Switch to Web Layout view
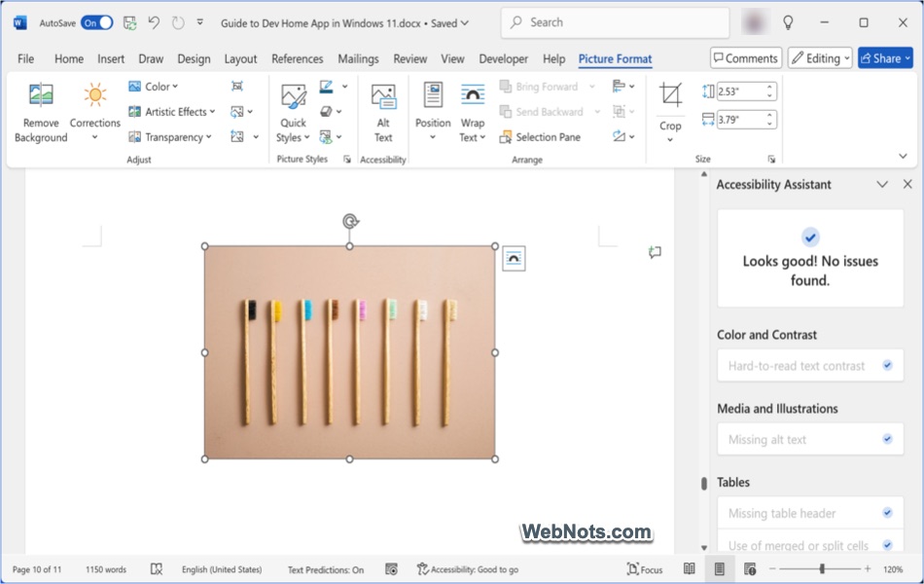 click(x=750, y=569)
